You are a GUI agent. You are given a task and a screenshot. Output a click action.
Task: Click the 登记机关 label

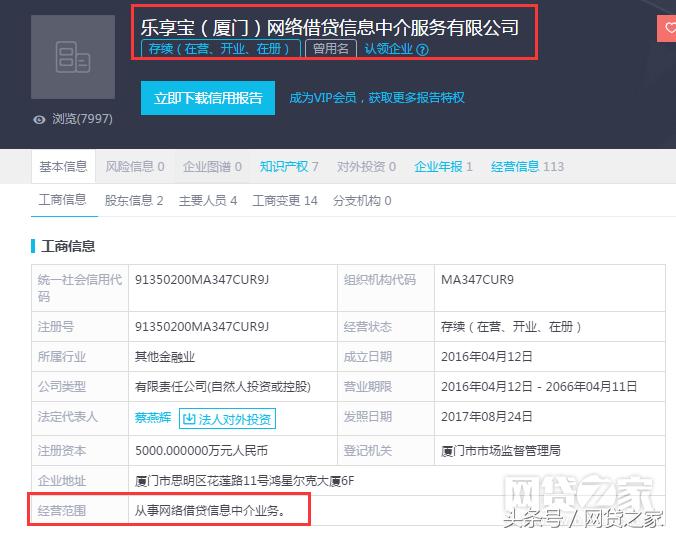coord(368,451)
